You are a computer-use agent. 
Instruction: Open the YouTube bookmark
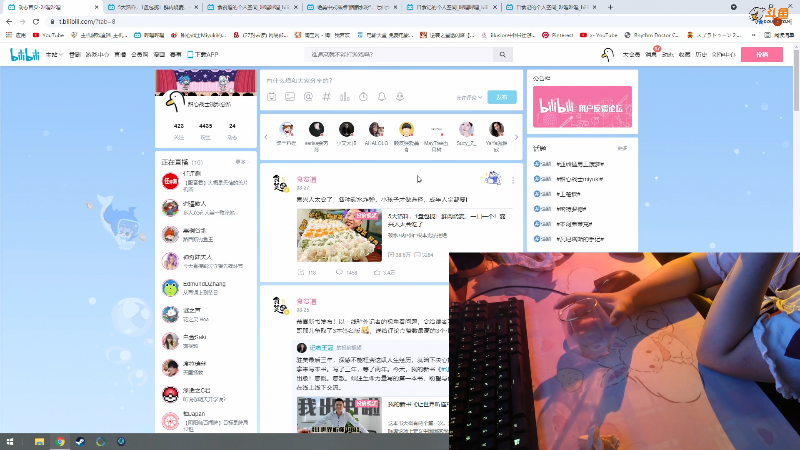[48, 35]
